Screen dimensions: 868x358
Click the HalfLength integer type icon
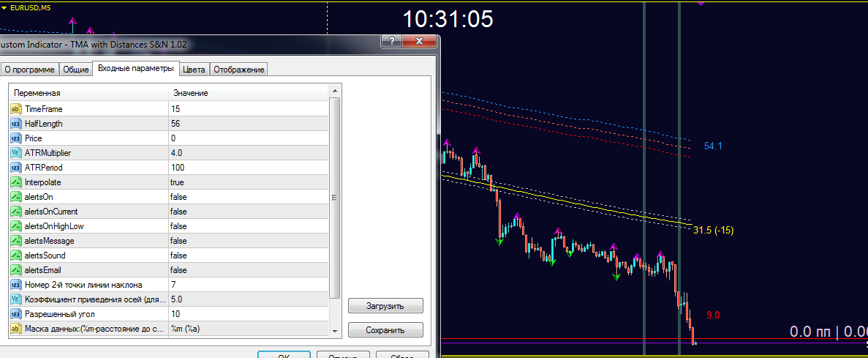pyautogui.click(x=15, y=124)
